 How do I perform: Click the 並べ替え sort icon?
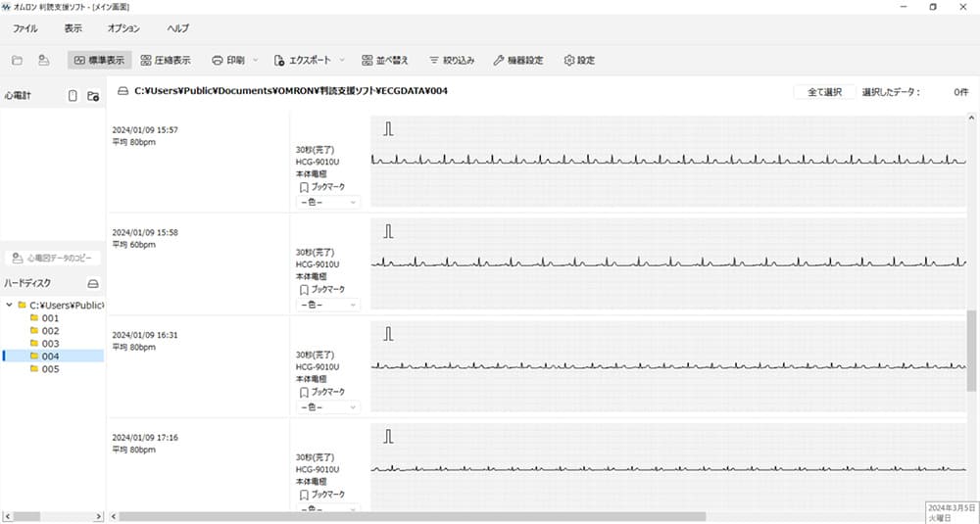[x=367, y=60]
